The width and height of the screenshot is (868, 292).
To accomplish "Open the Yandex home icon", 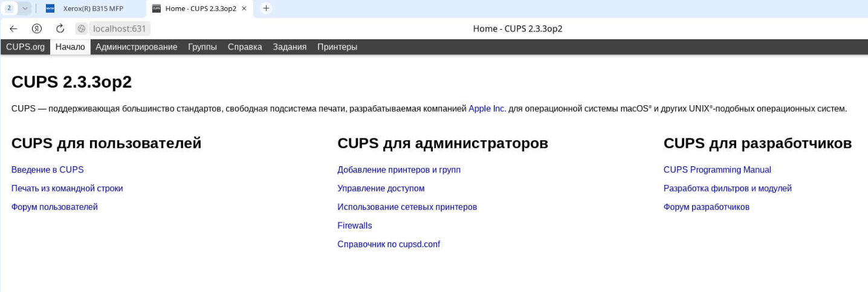I will (x=37, y=28).
